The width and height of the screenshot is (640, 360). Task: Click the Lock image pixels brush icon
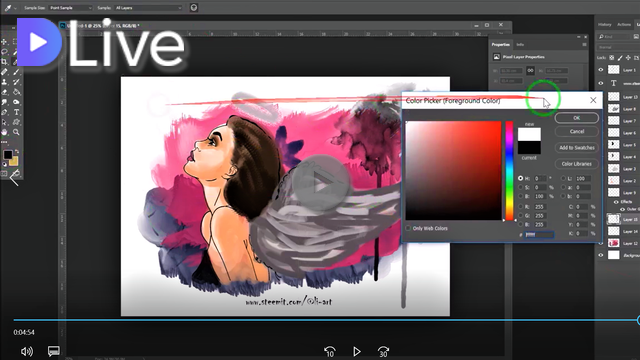(x=620, y=58)
